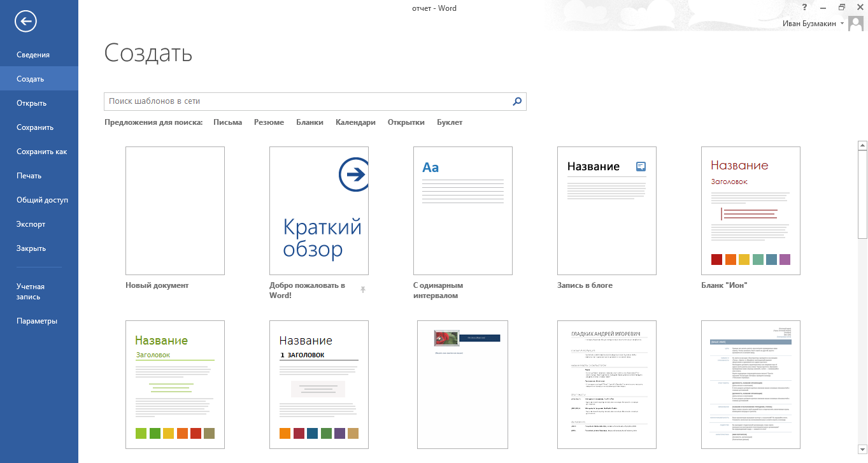Open Учетная запись

39,292
